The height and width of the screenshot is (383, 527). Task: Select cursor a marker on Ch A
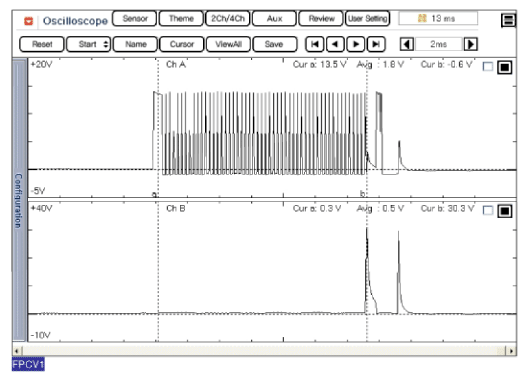tap(155, 194)
